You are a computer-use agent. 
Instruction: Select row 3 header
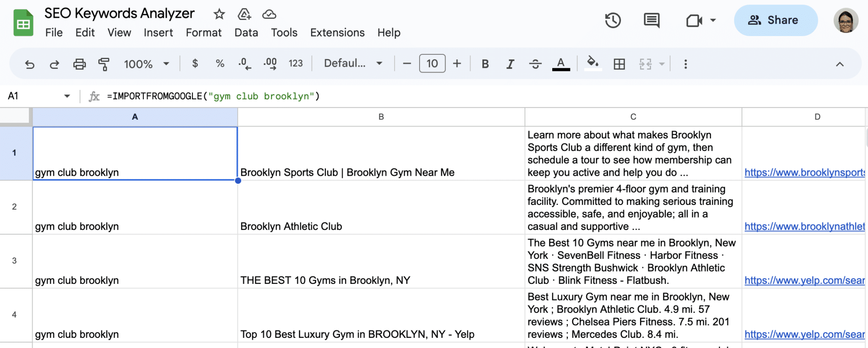(16, 261)
